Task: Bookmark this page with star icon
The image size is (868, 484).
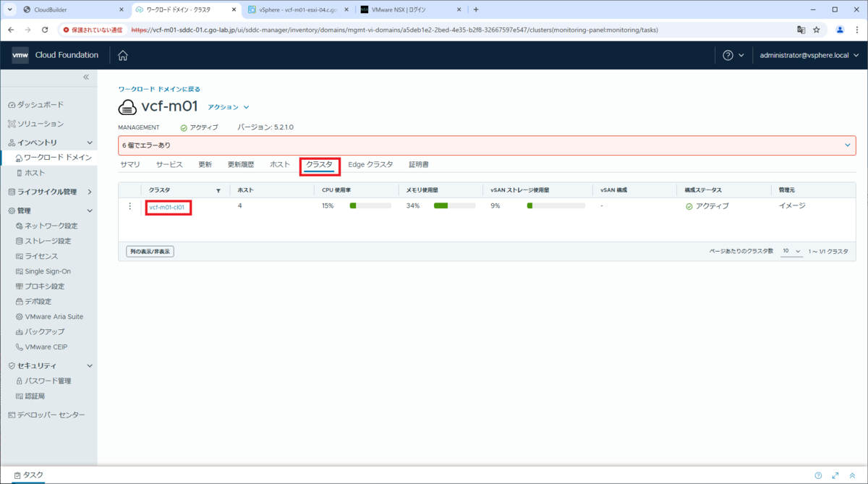Action: coord(817,30)
